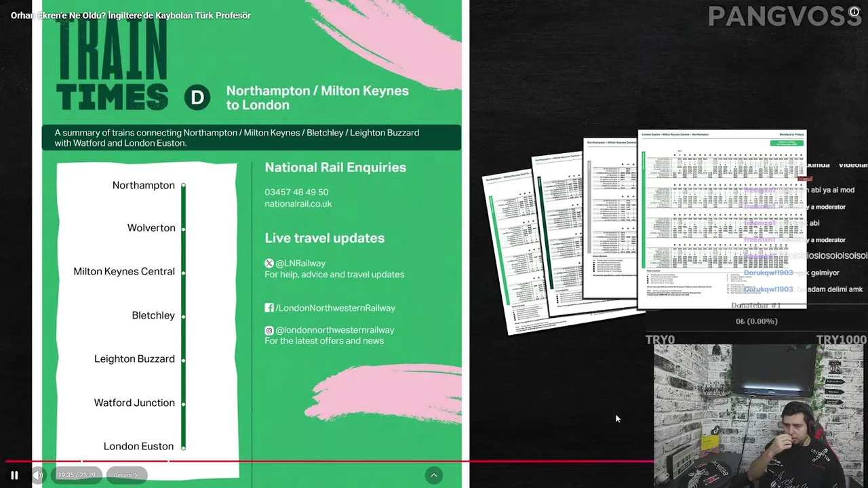This screenshot has height=488, width=868.
Task: Open video title 'Orhan Ekren'e Ne Oldu?'
Action: point(131,15)
